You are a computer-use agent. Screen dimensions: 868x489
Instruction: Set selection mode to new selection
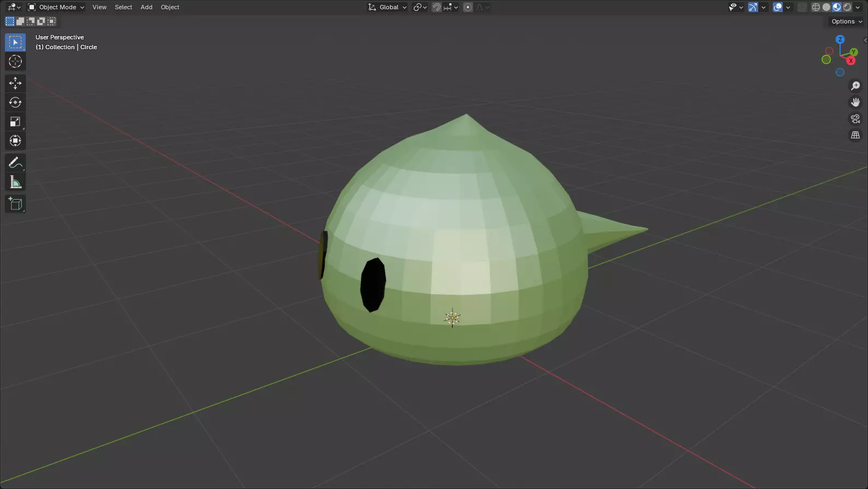click(10, 21)
